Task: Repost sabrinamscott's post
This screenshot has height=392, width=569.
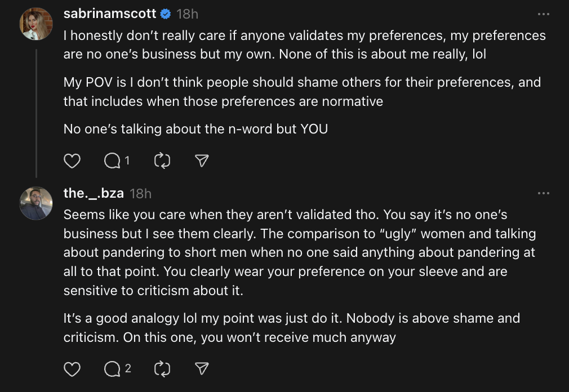Action: 162,162
